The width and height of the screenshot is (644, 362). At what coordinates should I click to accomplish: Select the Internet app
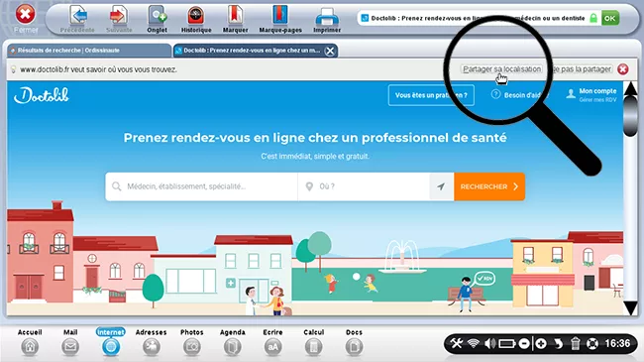tap(111, 342)
